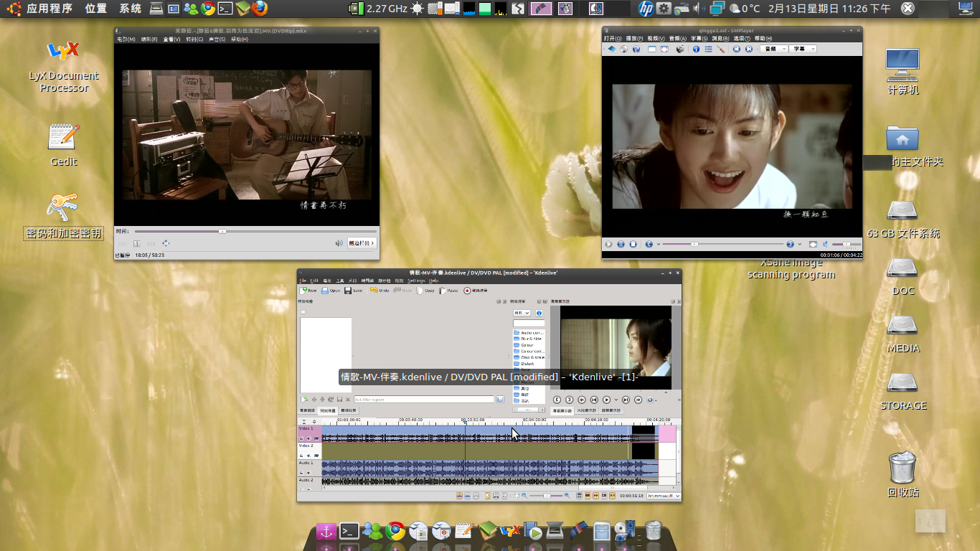Viewport: 980px width, 551px height.
Task: Click the screenshot camera icon in SMPlayer
Action: click(x=680, y=49)
